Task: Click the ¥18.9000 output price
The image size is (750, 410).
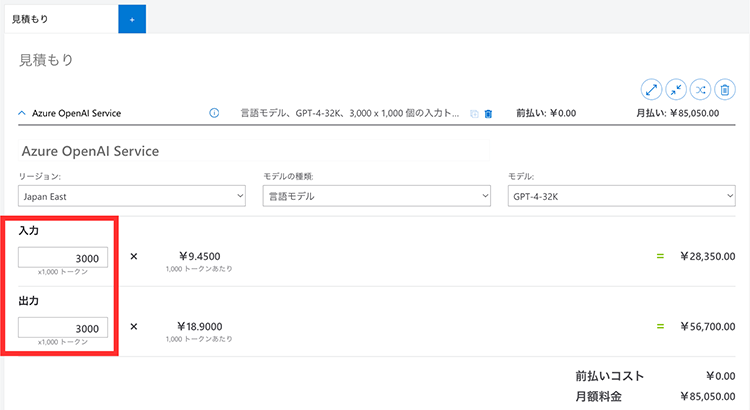Action: 199,327
